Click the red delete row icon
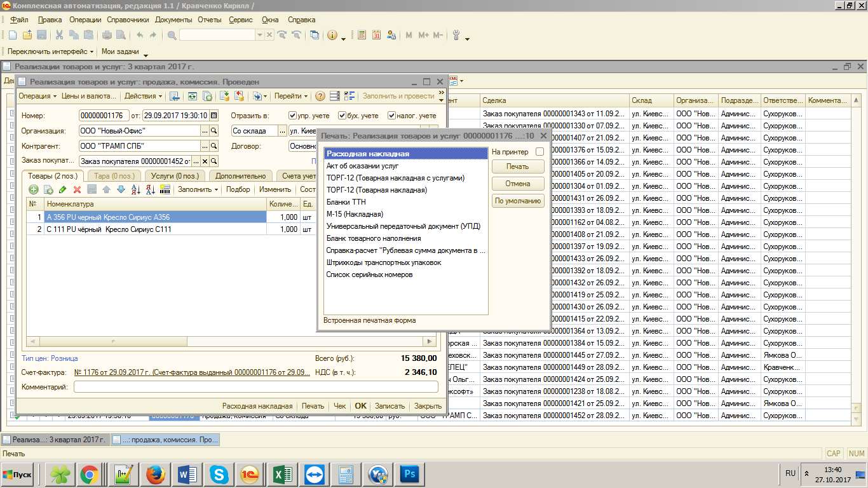This screenshot has width=868, height=488. point(77,189)
